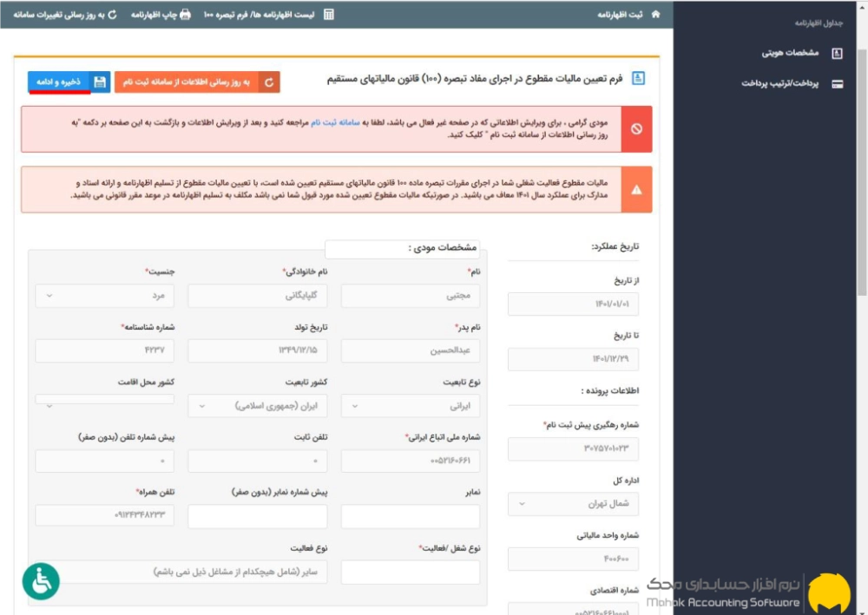Click the refresh icon for به روز رسانی تغییرات سامانه
Image resolution: width=868 pixels, height=615 pixels.
[112, 15]
